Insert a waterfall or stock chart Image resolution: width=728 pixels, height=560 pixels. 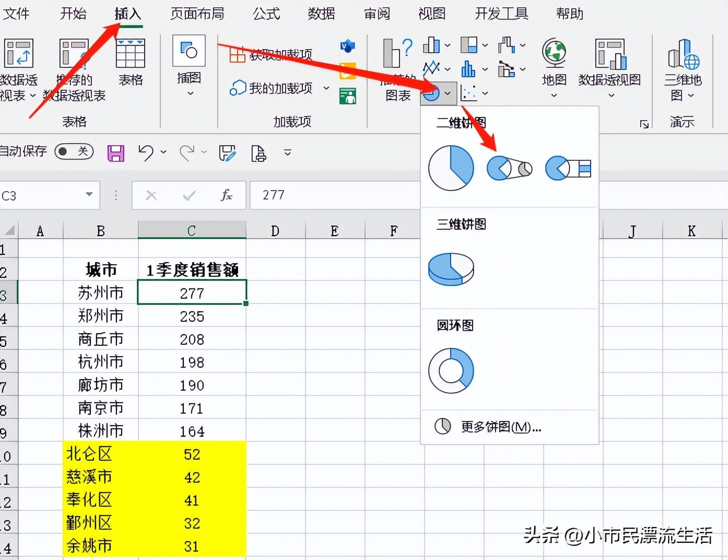coord(507,45)
